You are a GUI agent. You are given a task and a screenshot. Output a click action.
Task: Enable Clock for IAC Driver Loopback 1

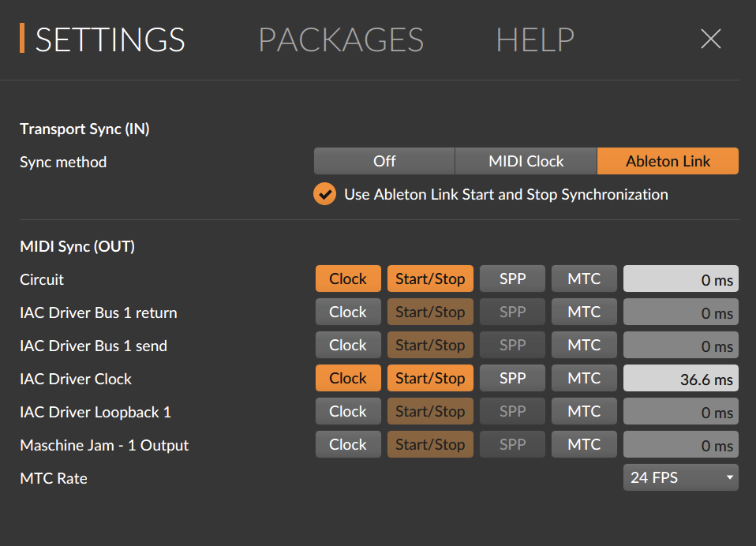[x=348, y=411]
